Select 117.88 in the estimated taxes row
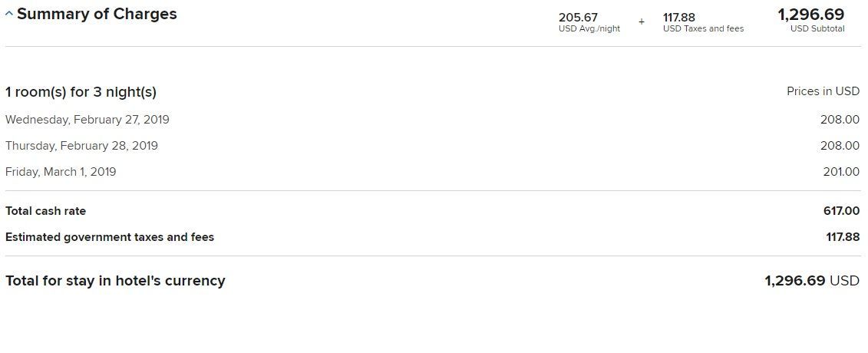Viewport: 868px width, 353px height. 843,237
